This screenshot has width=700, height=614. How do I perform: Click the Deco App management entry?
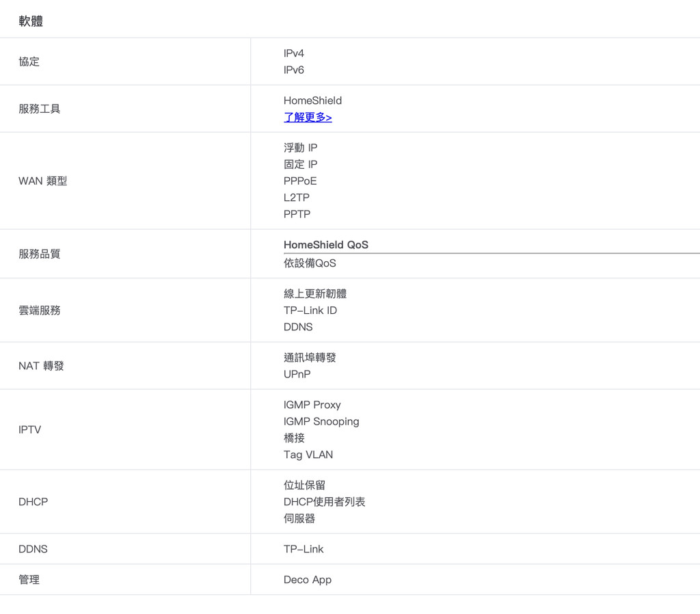tap(308, 580)
